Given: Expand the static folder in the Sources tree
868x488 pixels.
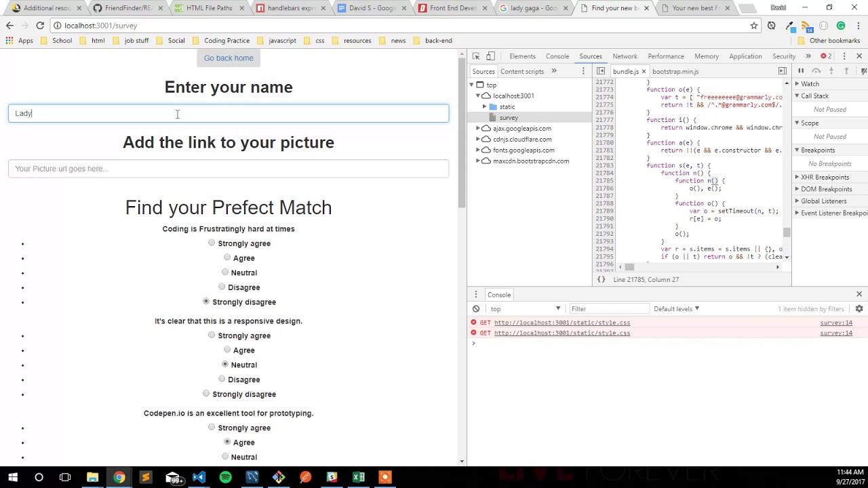Looking at the screenshot, I should (484, 106).
